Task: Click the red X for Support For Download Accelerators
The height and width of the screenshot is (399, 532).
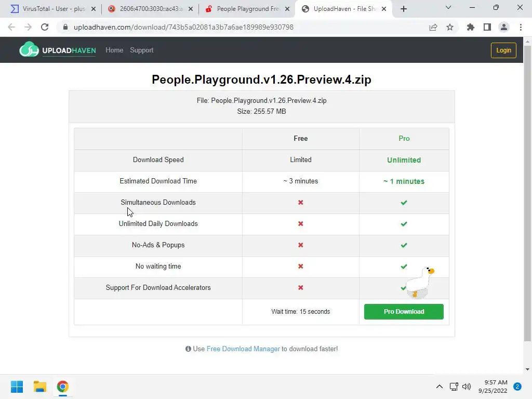Action: tap(301, 287)
